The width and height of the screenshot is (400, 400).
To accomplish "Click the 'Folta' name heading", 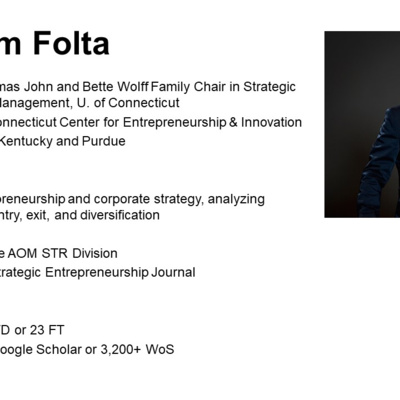I will 71,43.
